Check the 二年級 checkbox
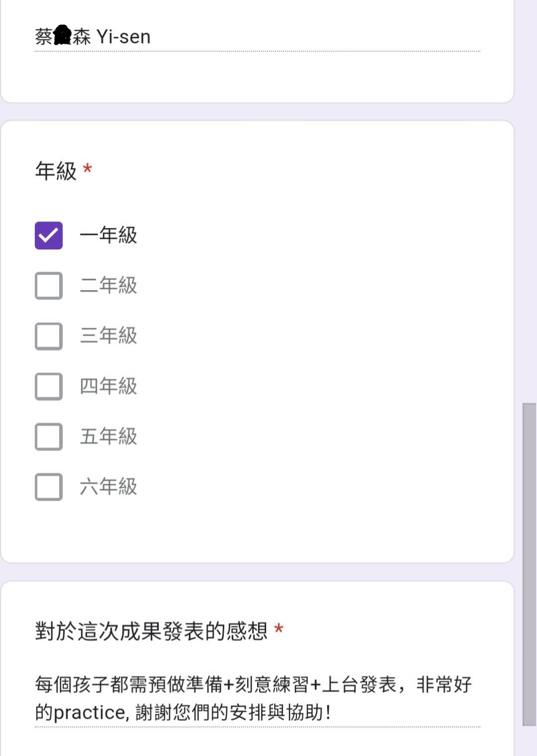537x756 pixels. coord(49,286)
